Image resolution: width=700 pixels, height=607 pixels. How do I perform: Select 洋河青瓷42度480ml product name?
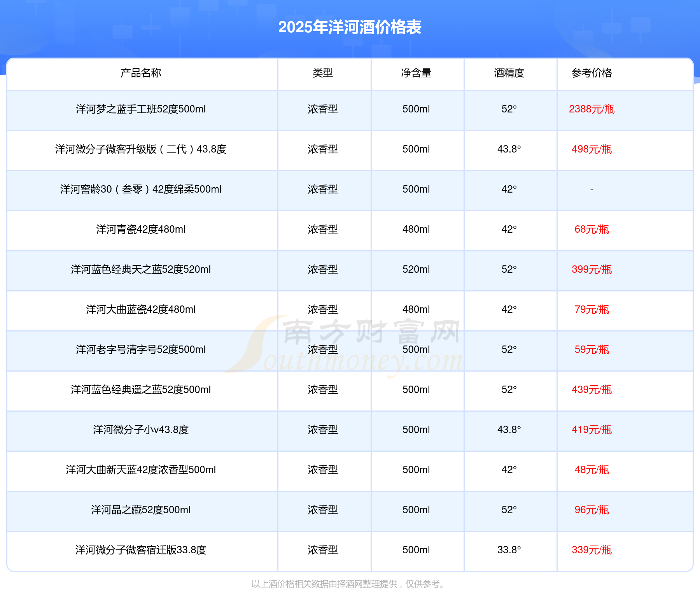[141, 230]
